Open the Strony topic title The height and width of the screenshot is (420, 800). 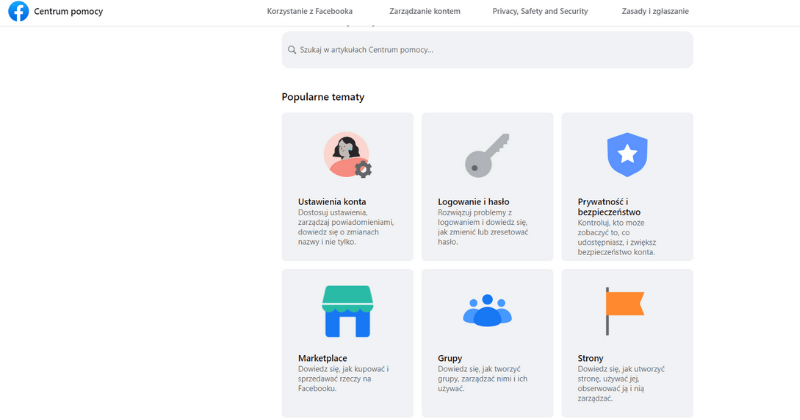click(x=590, y=358)
